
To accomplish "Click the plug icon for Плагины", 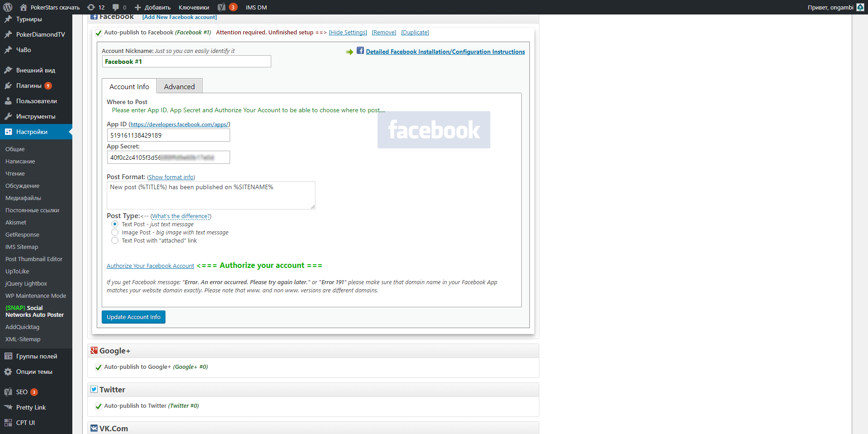I will tap(8, 86).
